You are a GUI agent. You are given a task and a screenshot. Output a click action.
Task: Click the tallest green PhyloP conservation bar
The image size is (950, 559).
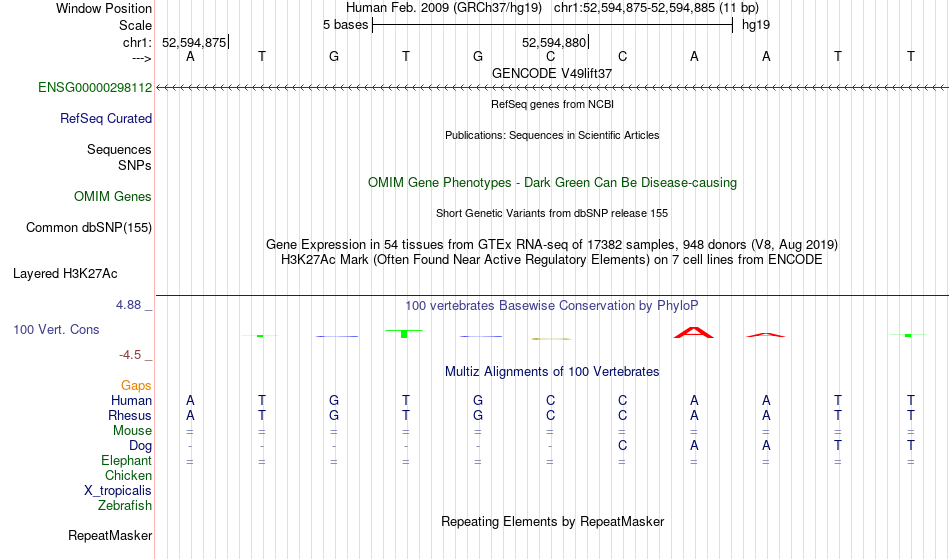pos(404,333)
